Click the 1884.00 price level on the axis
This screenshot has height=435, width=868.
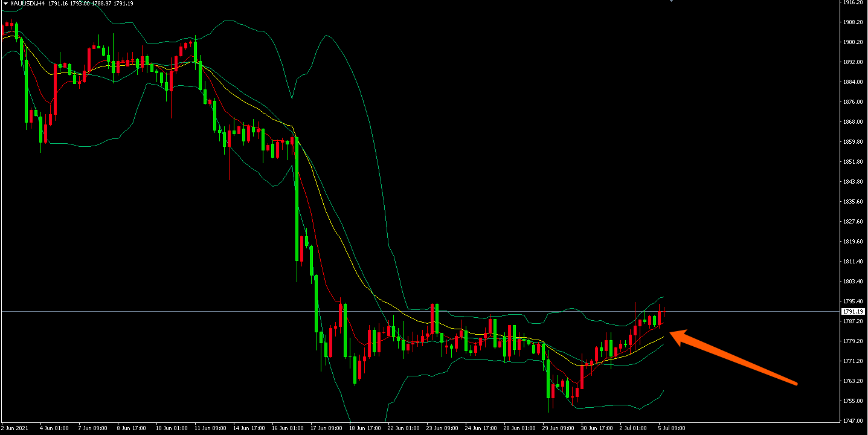(854, 82)
